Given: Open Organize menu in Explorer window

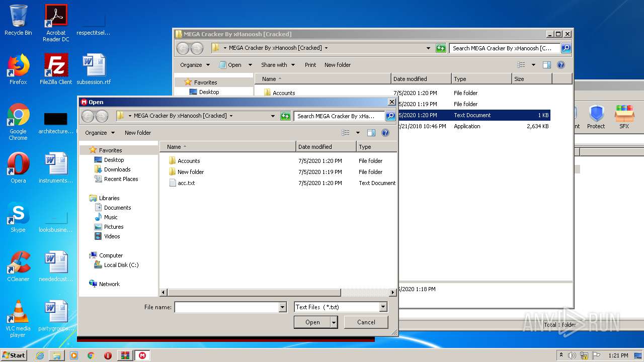Looking at the screenshot, I should click(x=195, y=65).
